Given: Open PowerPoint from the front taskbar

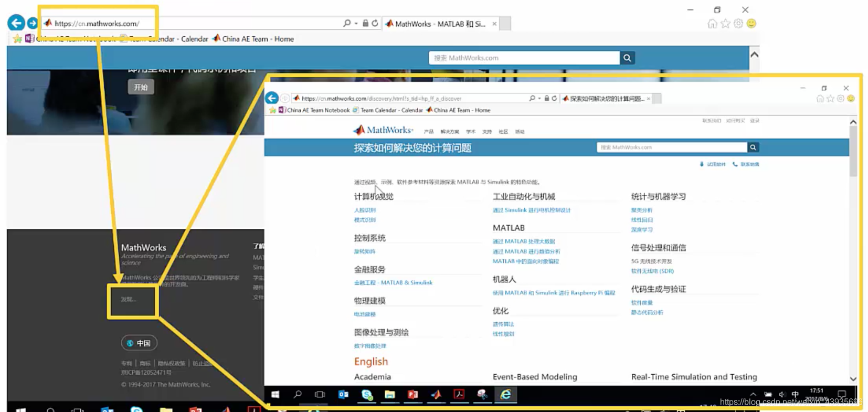Looking at the screenshot, I should pyautogui.click(x=413, y=394).
